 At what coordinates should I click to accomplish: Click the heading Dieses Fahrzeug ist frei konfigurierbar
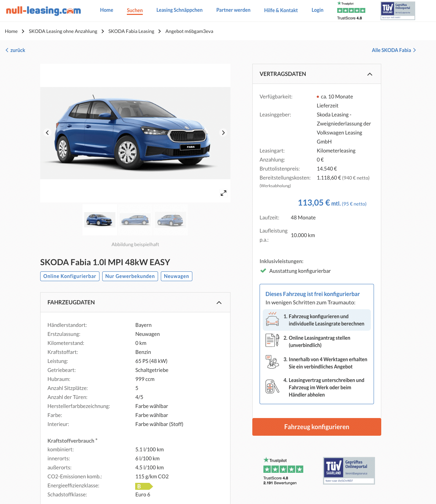[x=313, y=294]
